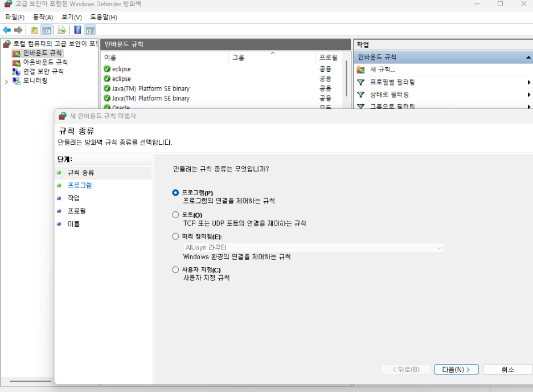Select the 사용자 지정(C) radio option

tap(175, 269)
